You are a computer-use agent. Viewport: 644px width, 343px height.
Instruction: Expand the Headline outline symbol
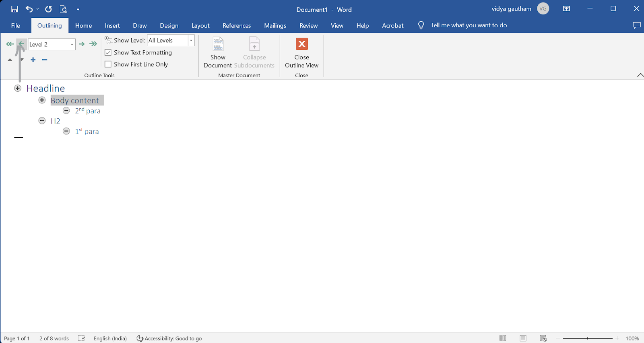[x=18, y=88]
